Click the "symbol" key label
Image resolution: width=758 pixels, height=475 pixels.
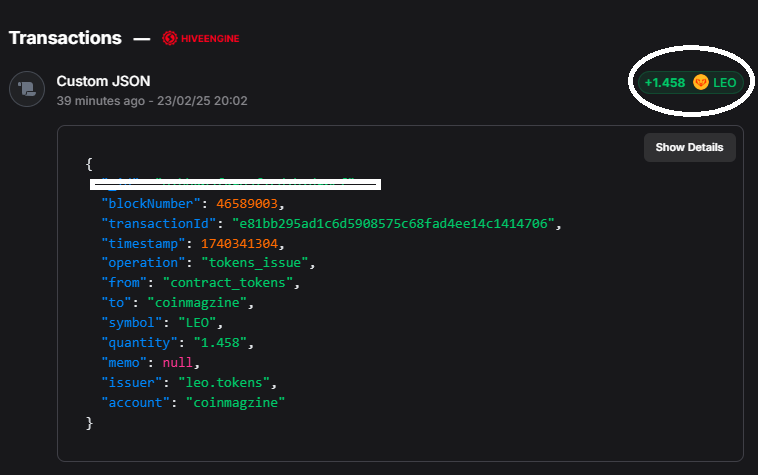tap(131, 323)
